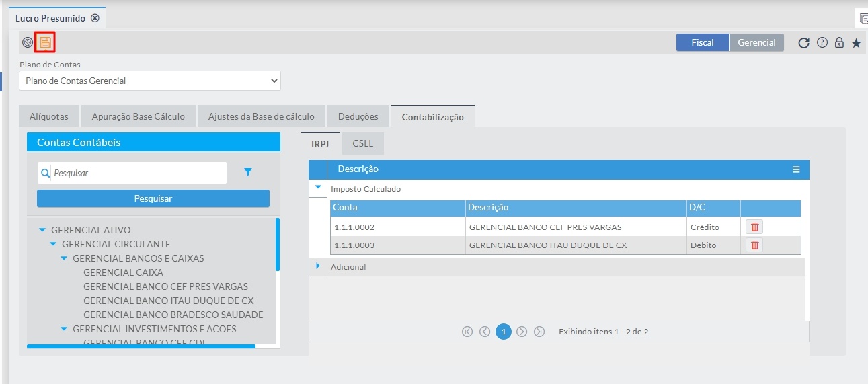Collapse the GERENCIAL CIRCULANTE tree node
Screen dimensions: 868x384
[x=54, y=244]
